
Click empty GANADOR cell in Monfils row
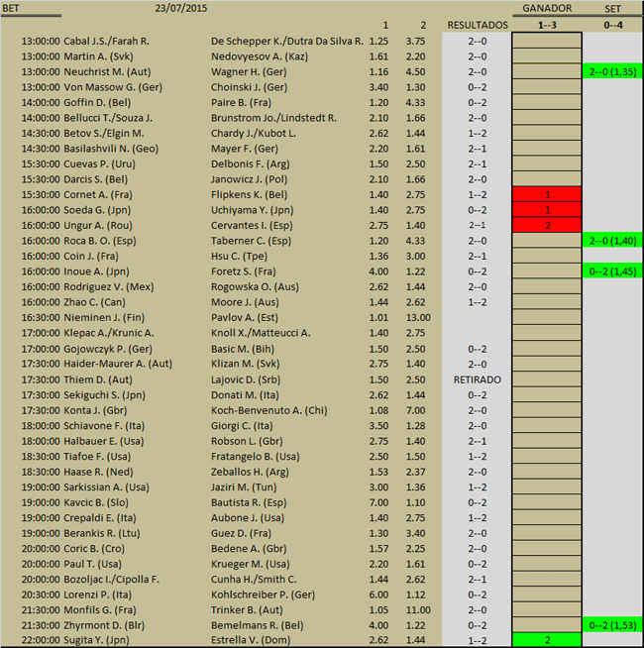(547, 610)
